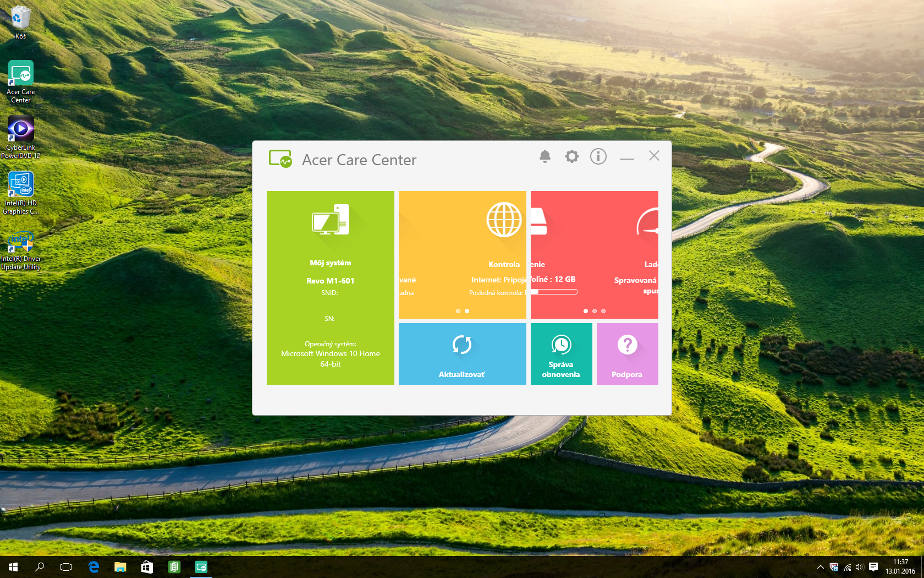Minimize the Acer Care Center window

627,159
